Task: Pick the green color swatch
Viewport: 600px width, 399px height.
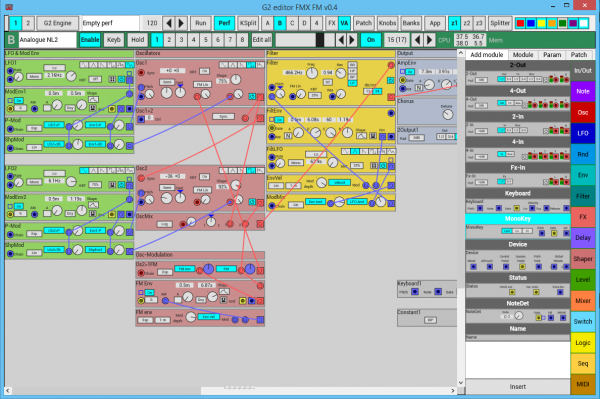Action: pos(562,23)
